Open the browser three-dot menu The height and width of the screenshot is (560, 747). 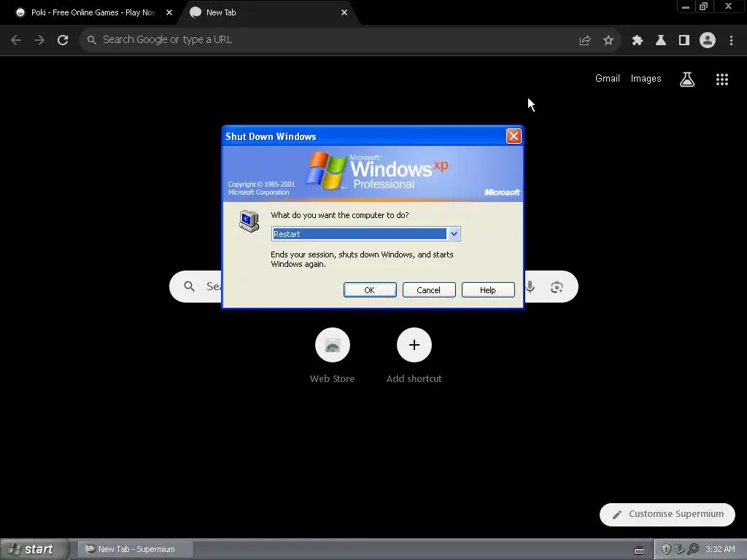coord(731,41)
